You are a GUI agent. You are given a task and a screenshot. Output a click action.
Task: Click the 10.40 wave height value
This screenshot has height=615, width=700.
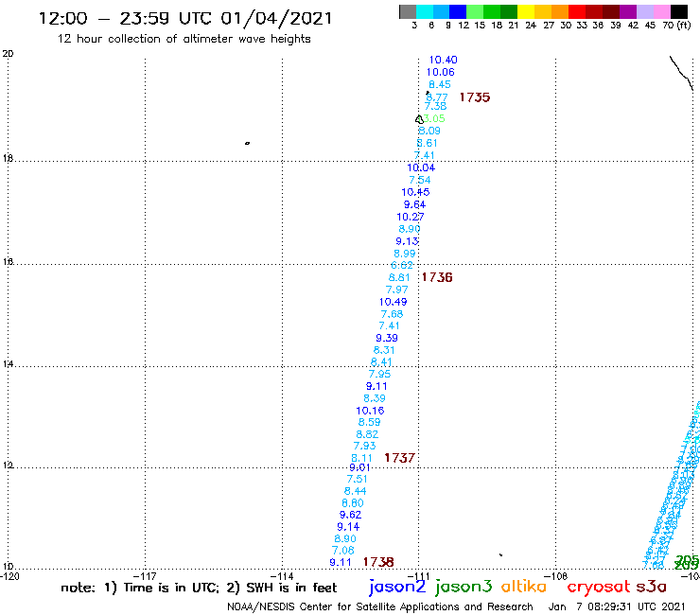click(x=443, y=60)
